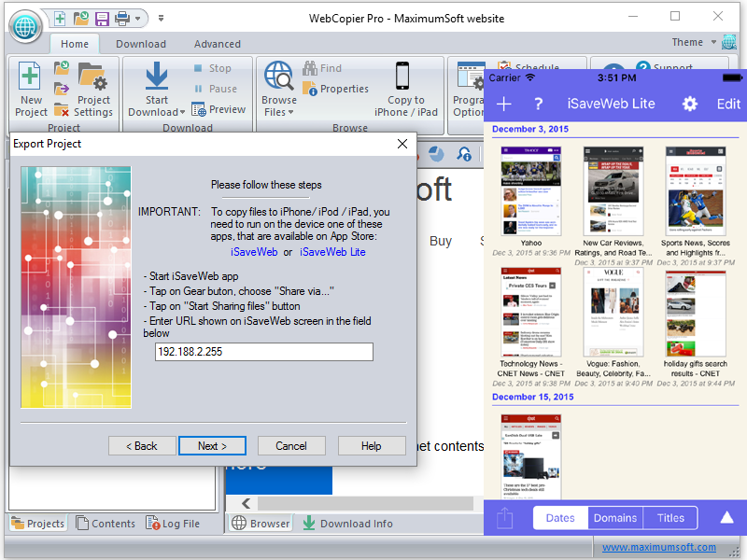Viewport: 747px width, 560px height.
Task: Click the globe icon next to Theme
Action: [729, 42]
